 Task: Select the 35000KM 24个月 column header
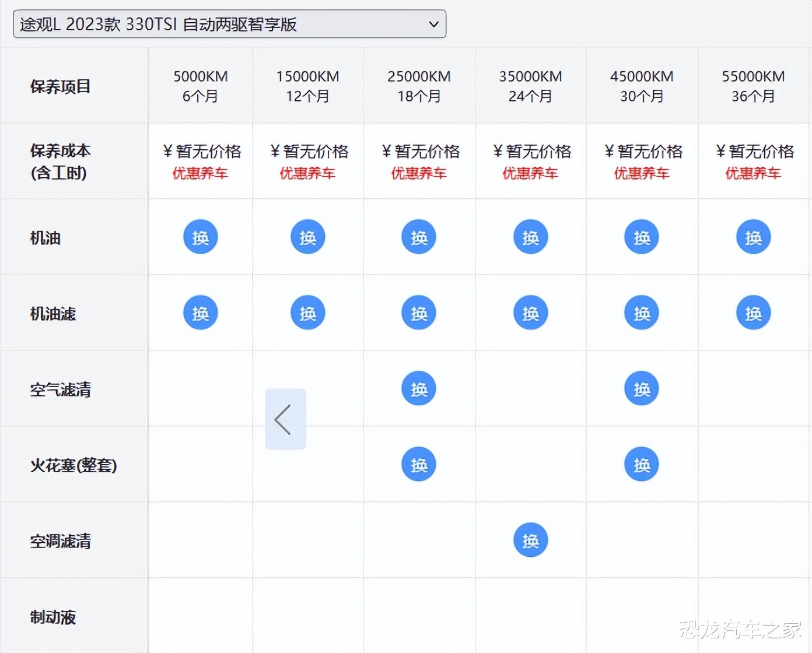pyautogui.click(x=531, y=86)
